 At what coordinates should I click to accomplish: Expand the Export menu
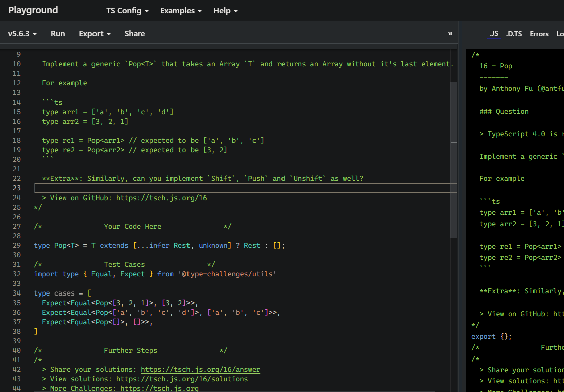point(95,34)
